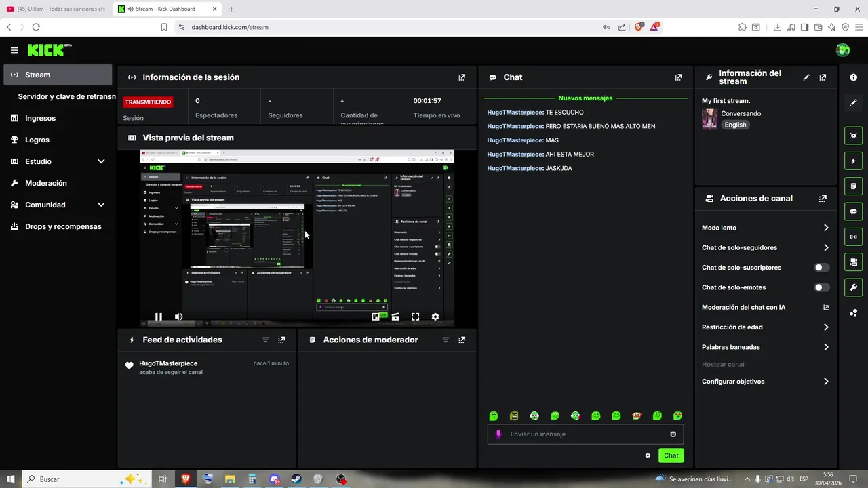Enter fullscreen in stream preview
This screenshot has height=488, width=868.
(415, 317)
